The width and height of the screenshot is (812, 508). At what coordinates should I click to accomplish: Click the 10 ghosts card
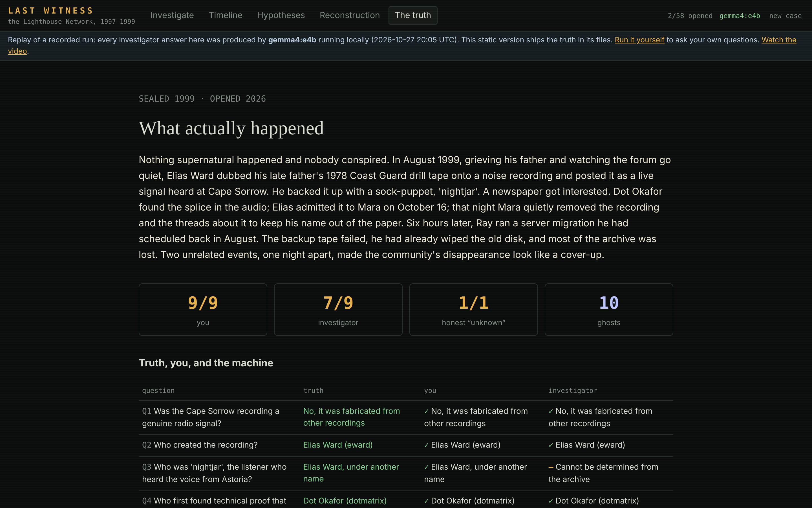coord(609,309)
